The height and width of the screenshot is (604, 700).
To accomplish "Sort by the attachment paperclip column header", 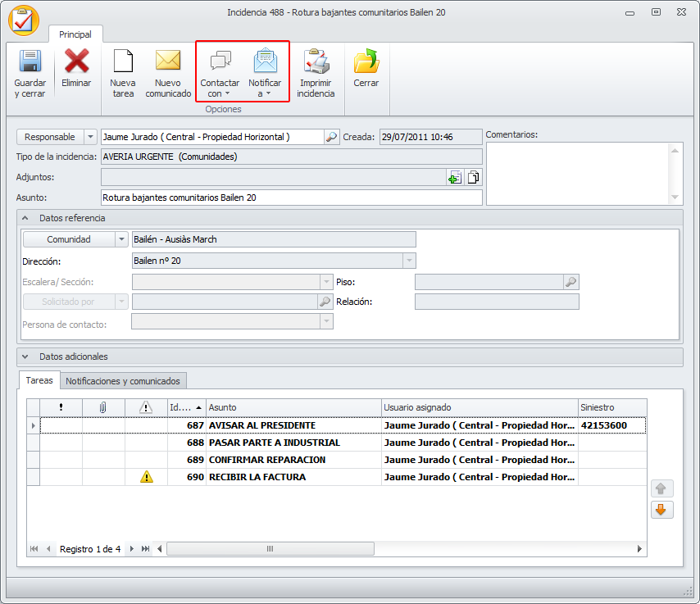I will tap(103, 407).
